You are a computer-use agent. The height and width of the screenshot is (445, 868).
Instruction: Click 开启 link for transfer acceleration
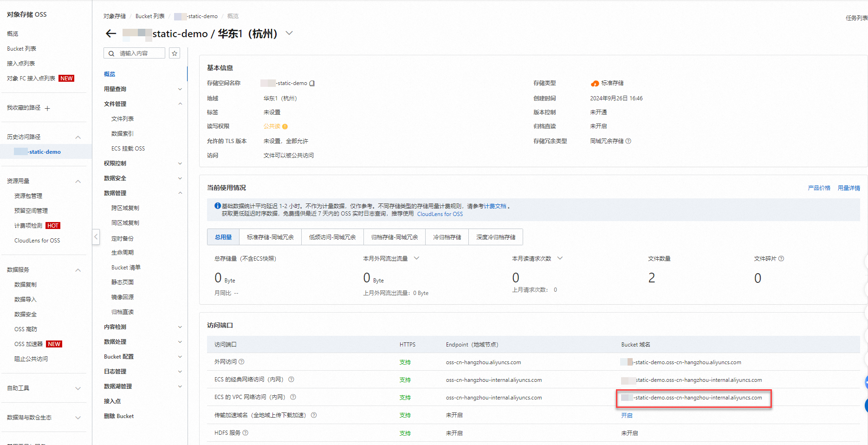coord(627,415)
